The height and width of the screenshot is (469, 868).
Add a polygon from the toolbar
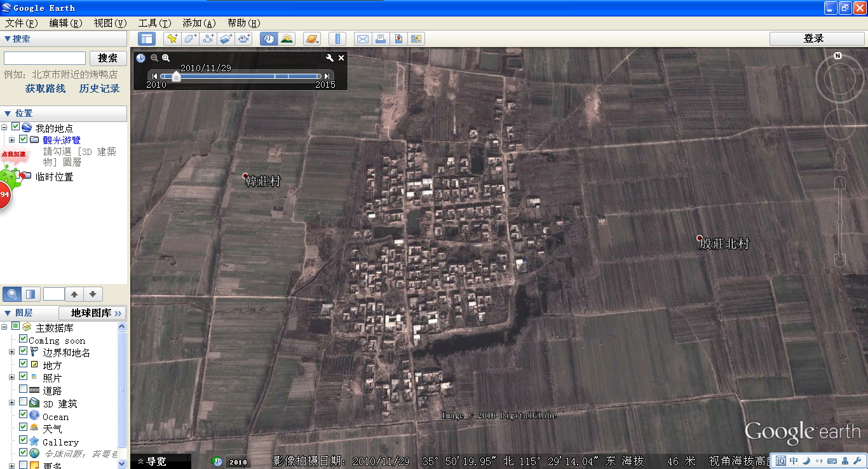[x=190, y=39]
